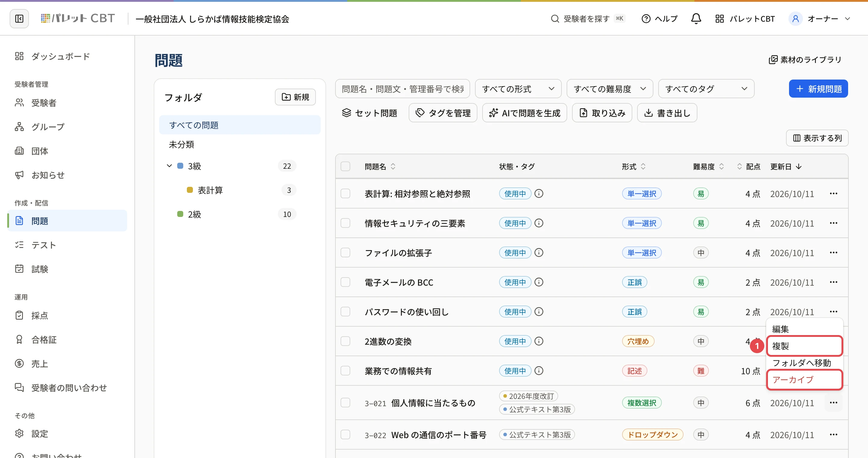
Task: Choose 複製 in context menu
Action: pyautogui.click(x=804, y=346)
